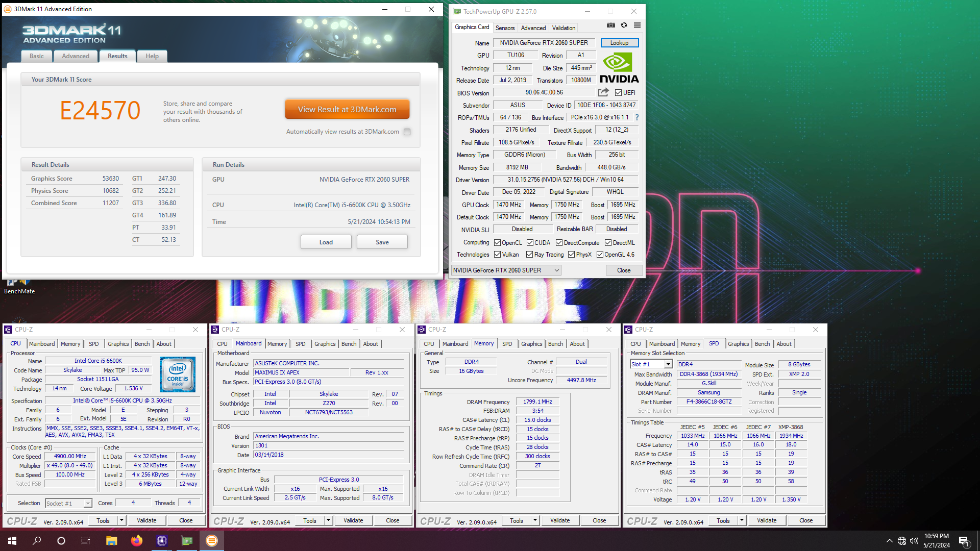Viewport: 980px width, 551px height.
Task: Open taskbar Search
Action: (x=37, y=541)
